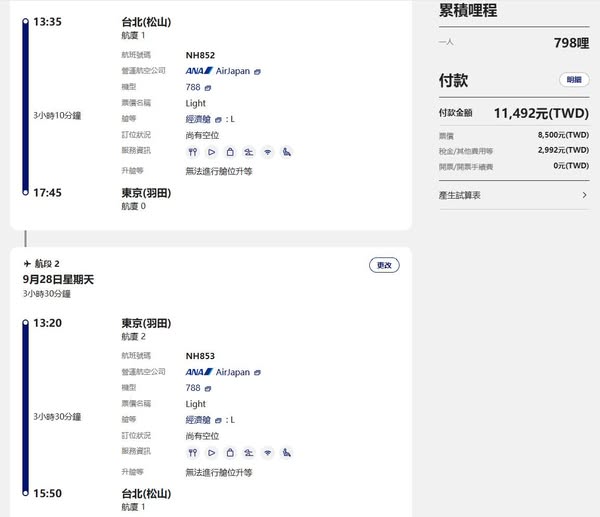
Task: Click the video entertainment icon for flight NH853
Action: click(211, 453)
